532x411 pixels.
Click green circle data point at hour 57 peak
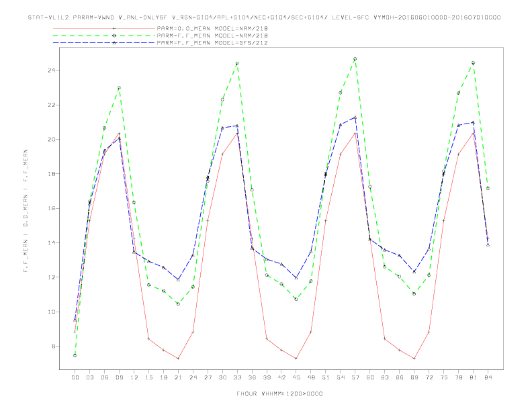(355, 59)
